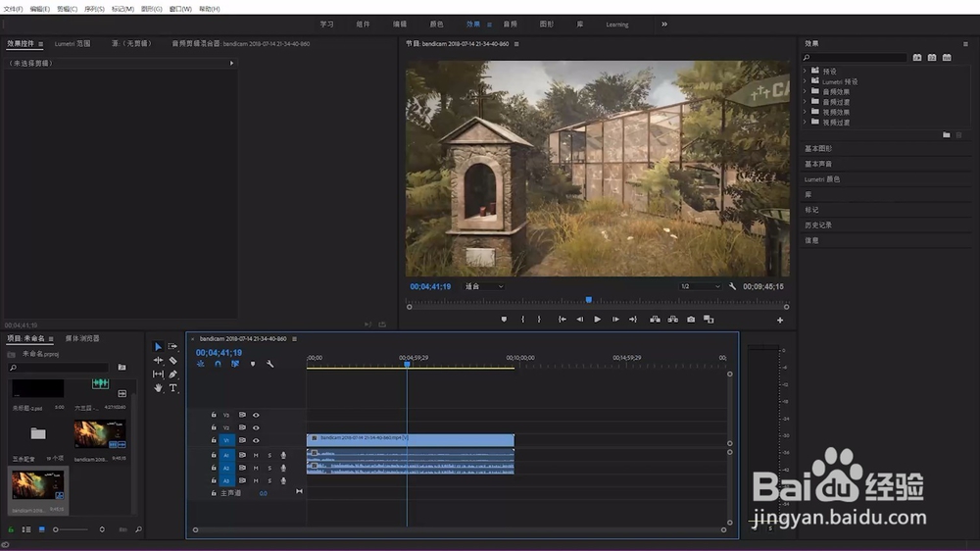Click new bin from search in Project panel

tap(122, 368)
